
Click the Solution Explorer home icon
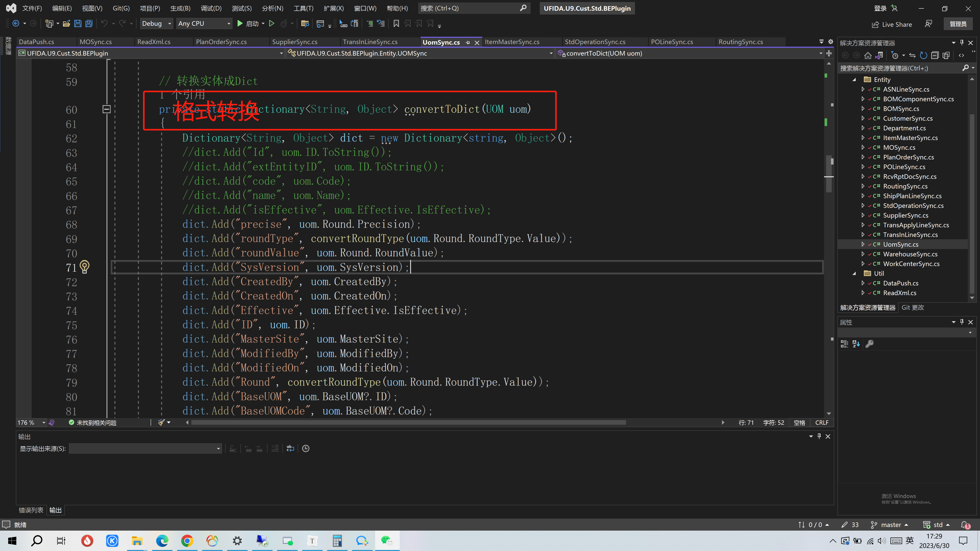(x=868, y=56)
